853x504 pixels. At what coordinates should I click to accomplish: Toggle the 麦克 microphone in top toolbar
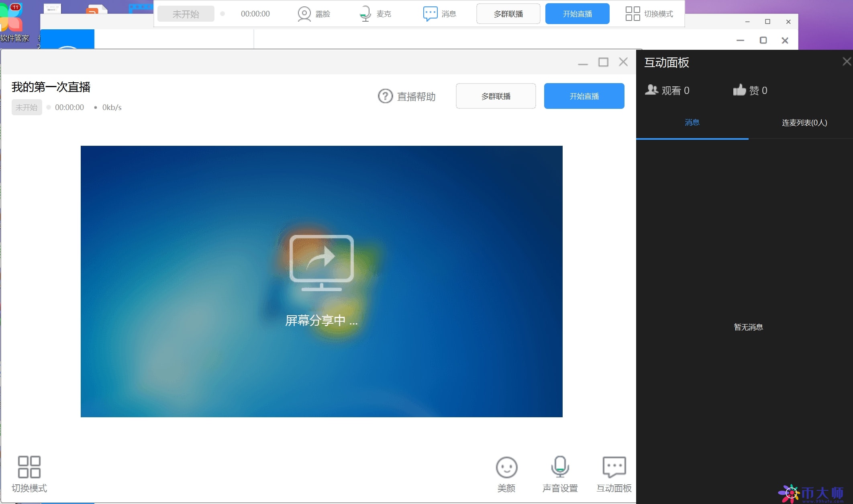coord(374,13)
